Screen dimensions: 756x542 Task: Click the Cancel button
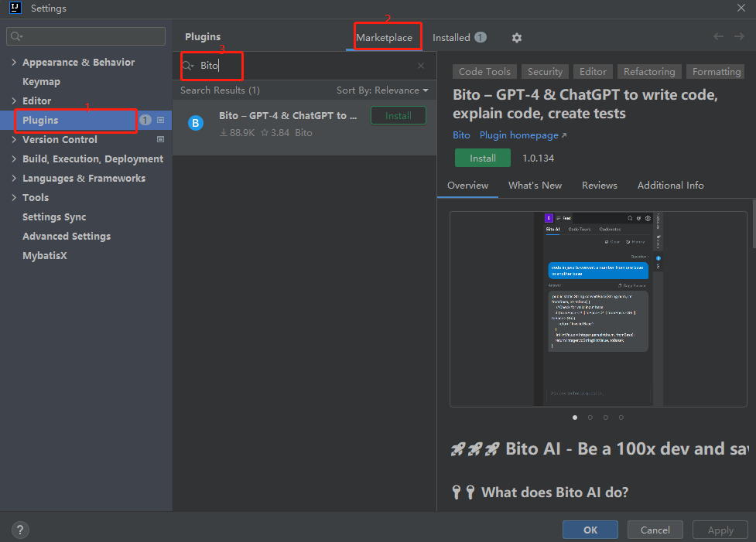click(x=655, y=530)
